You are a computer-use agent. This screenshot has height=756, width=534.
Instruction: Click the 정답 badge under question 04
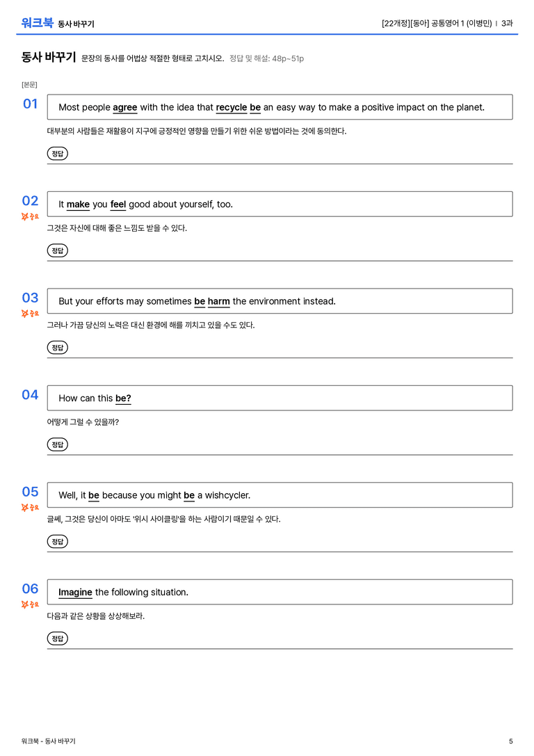(57, 444)
